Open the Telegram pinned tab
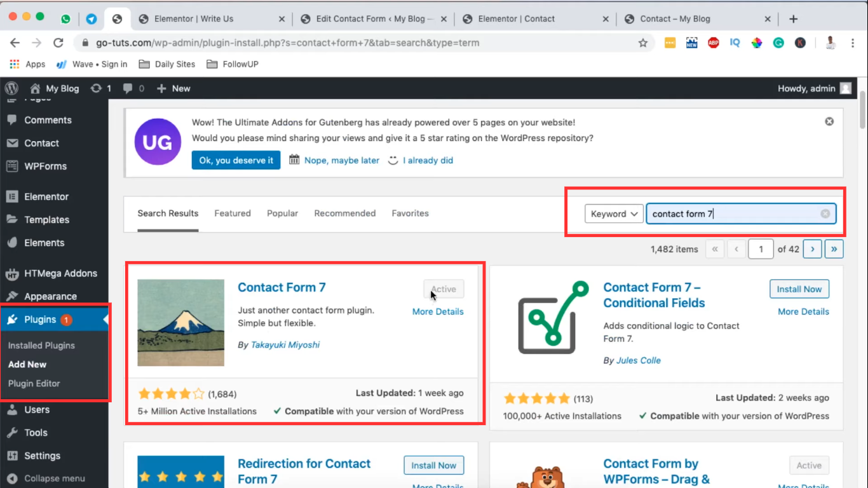The width and height of the screenshot is (868, 488). (x=92, y=19)
